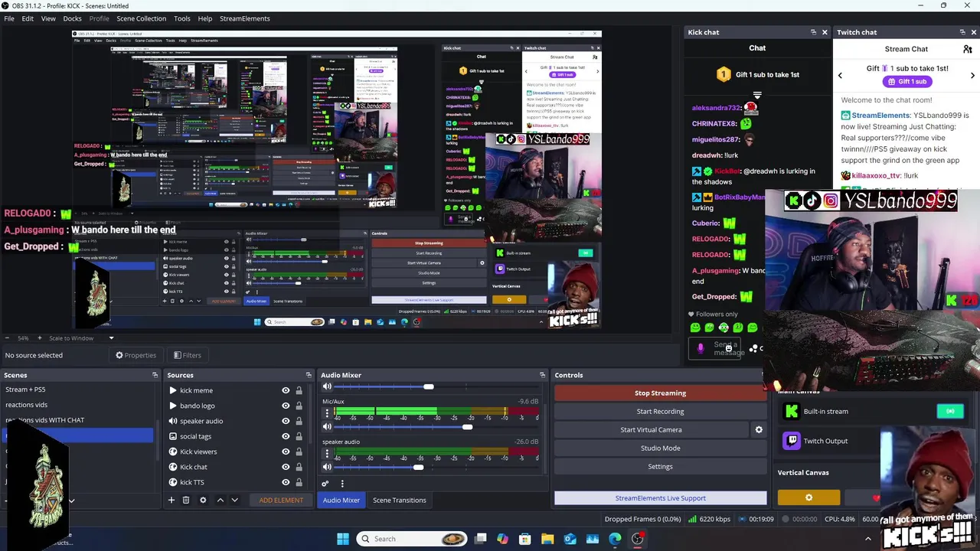The image size is (980, 551).
Task: Move the source down with the down arrow
Action: click(235, 500)
